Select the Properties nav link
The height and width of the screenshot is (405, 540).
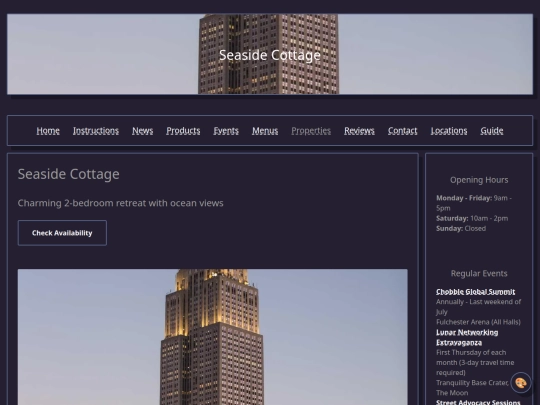click(x=311, y=131)
